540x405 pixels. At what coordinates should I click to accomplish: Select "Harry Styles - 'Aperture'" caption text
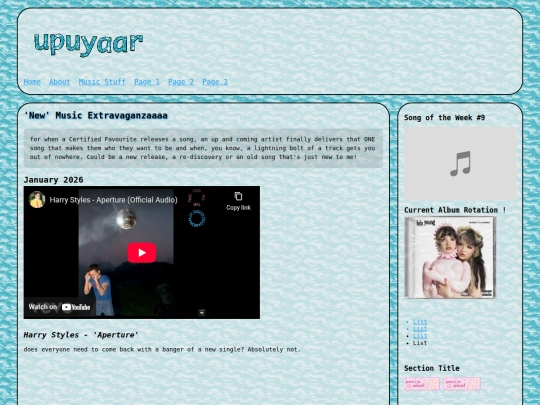coord(81,335)
